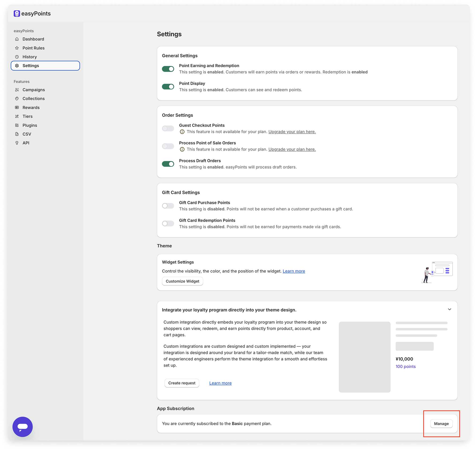Toggle Point Earning and Redemption switch

tap(168, 69)
